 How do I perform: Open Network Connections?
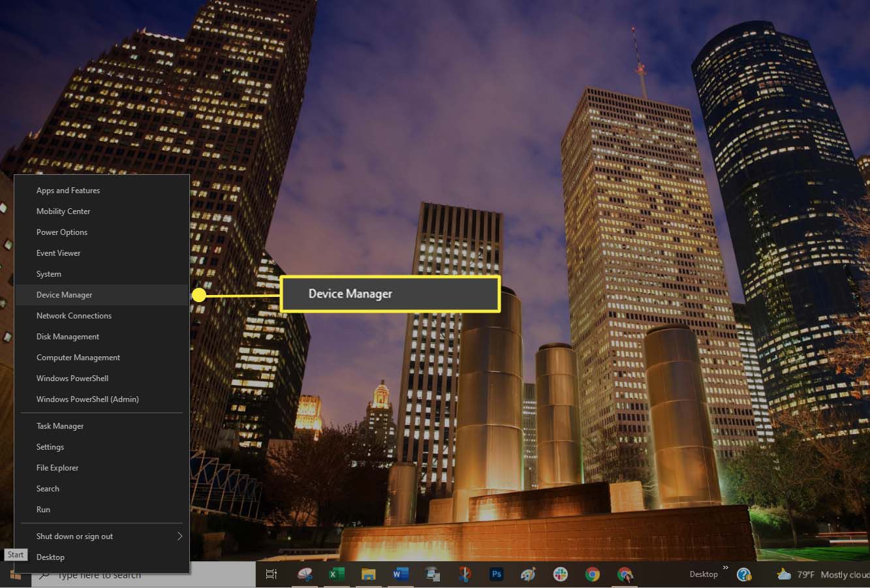(x=102, y=316)
